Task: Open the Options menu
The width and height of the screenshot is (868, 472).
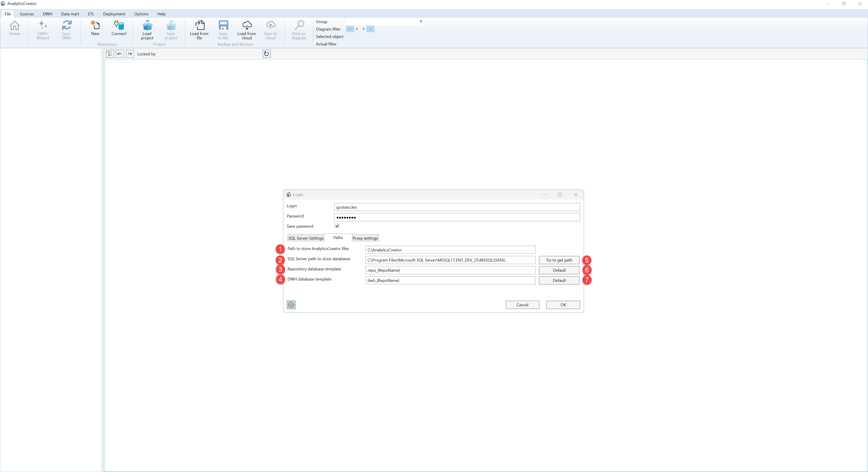Action: pos(141,14)
